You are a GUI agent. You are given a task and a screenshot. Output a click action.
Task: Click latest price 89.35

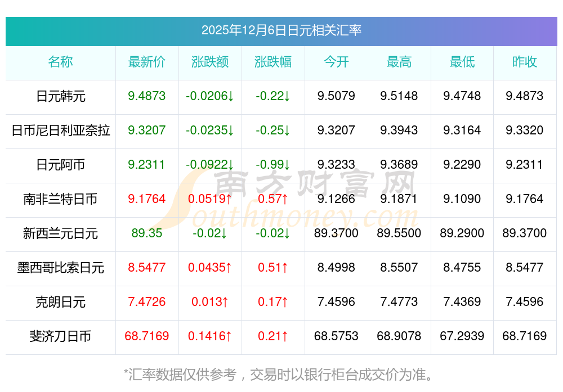click(x=147, y=233)
